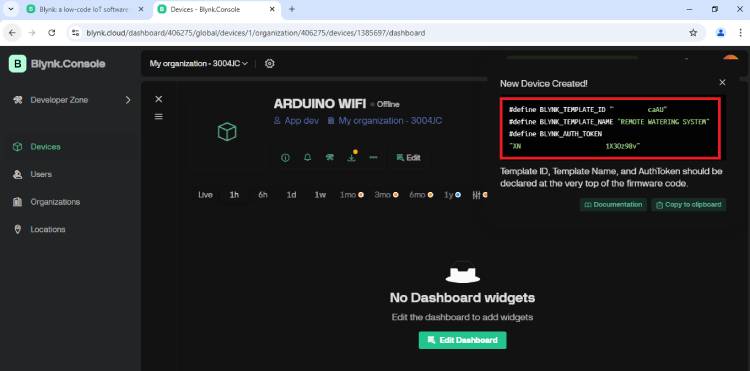750x371 pixels.
Task: Open Users in the sidebar
Action: (41, 175)
